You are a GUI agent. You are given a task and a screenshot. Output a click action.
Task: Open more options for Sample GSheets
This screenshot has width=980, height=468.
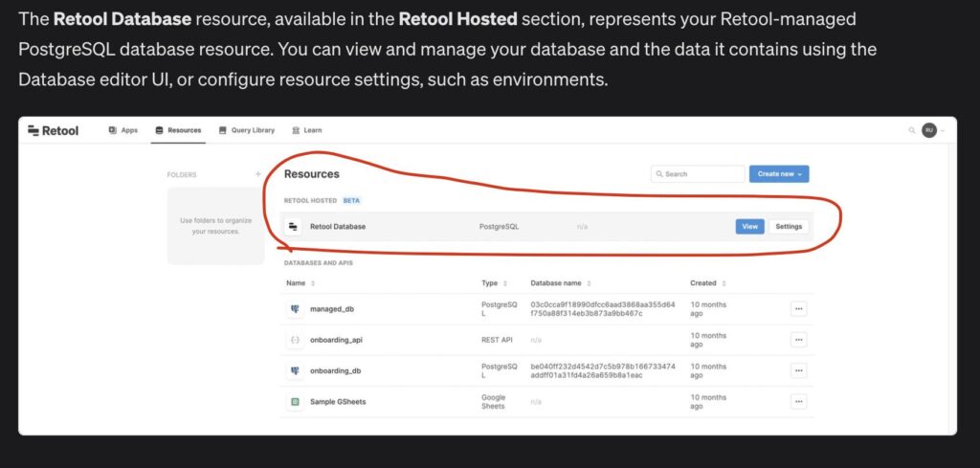[798, 402]
